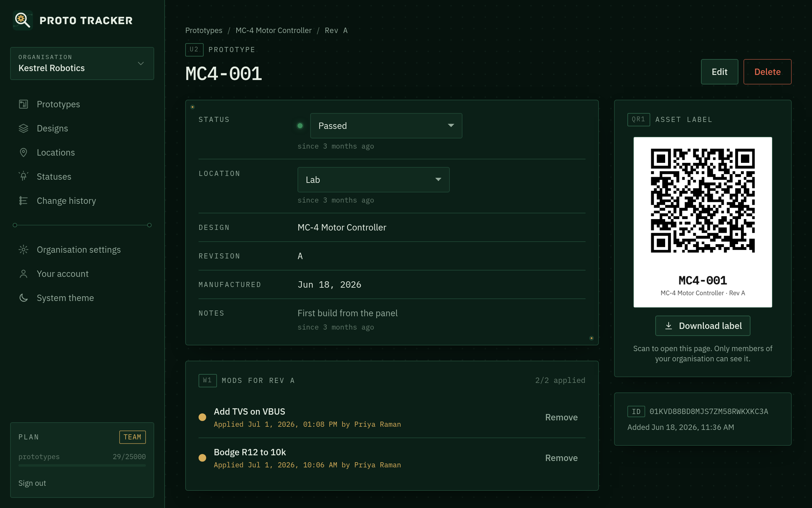
Task: Click the System theme moon icon
Action: tap(23, 298)
